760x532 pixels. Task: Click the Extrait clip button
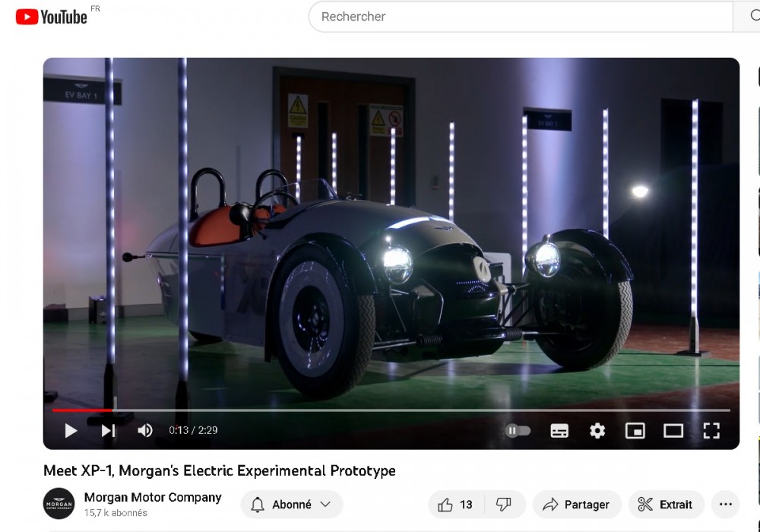(666, 505)
